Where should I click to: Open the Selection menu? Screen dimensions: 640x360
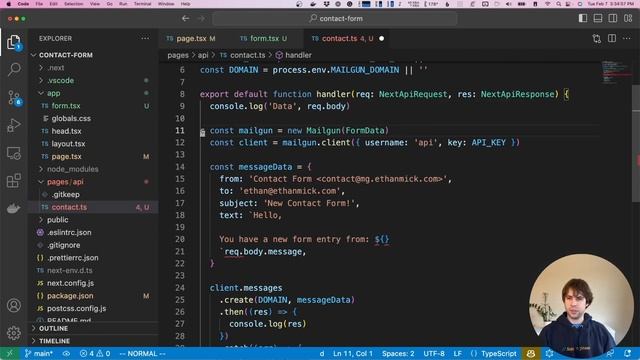coord(74,4)
